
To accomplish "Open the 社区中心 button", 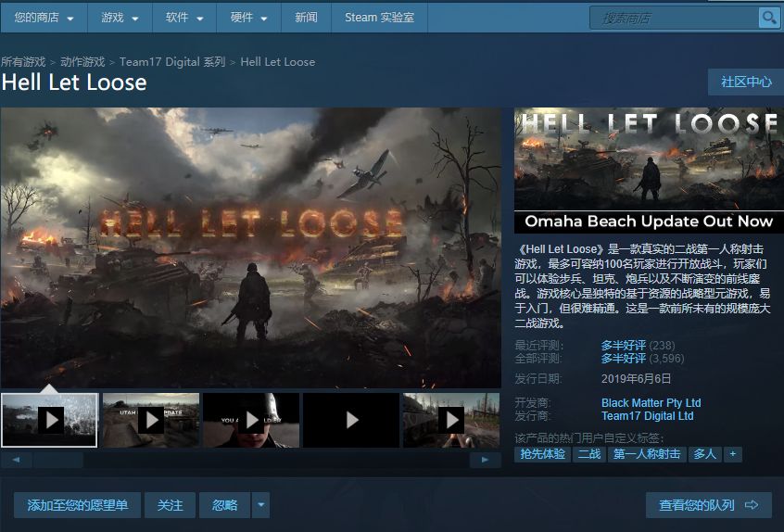I will coord(746,82).
